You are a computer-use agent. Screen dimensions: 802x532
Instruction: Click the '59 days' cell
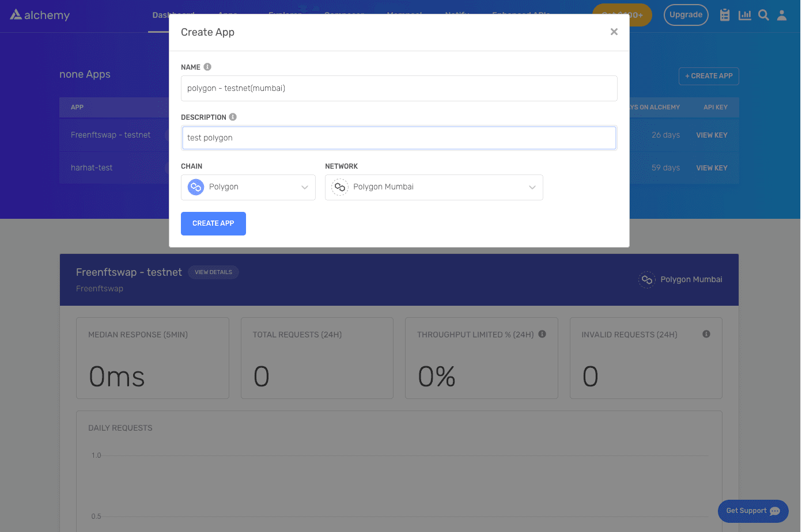[665, 168]
